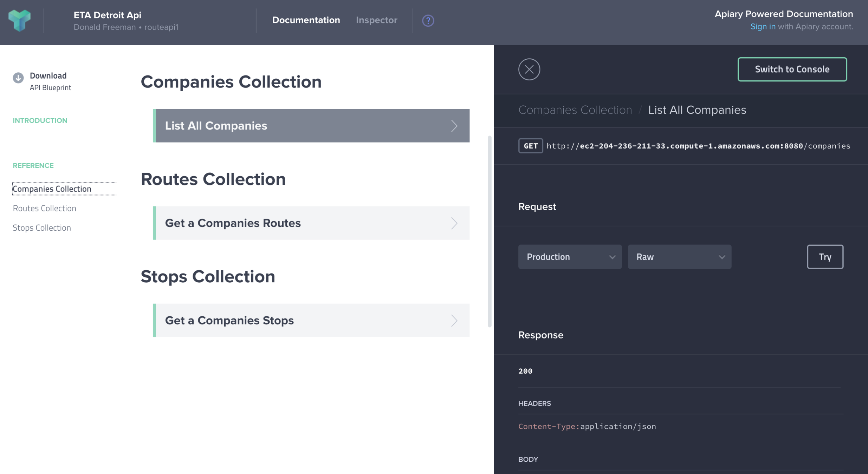The height and width of the screenshot is (474, 868).
Task: Close the request panel with X icon
Action: tap(529, 69)
